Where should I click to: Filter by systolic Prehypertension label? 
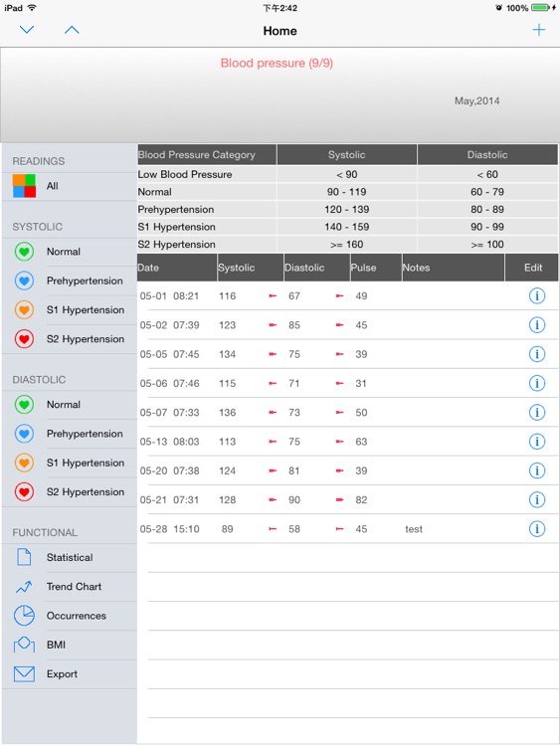[85, 280]
